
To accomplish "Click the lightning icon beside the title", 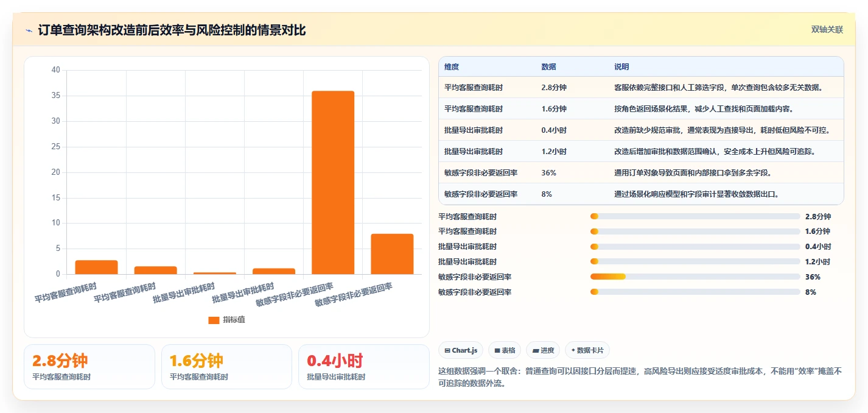I will pos(29,30).
